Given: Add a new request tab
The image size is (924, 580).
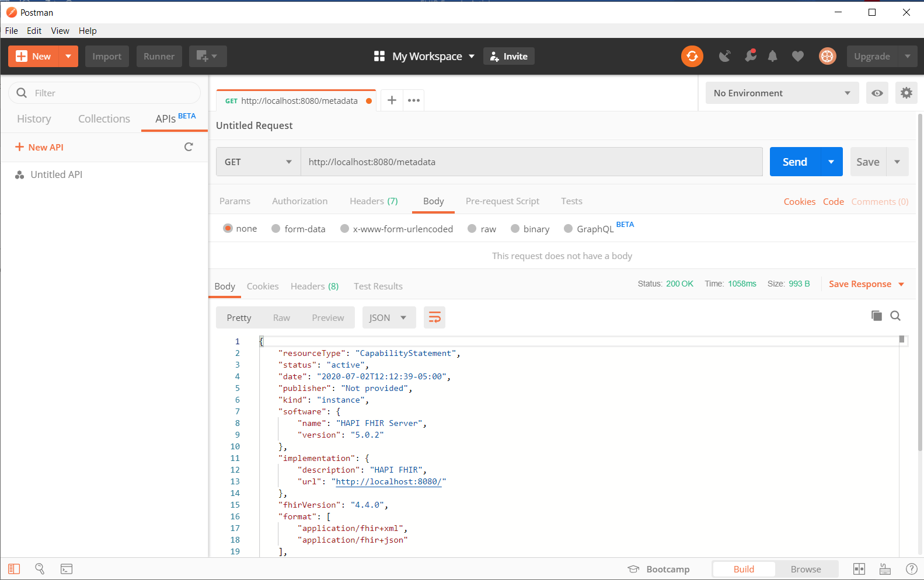Looking at the screenshot, I should tap(392, 100).
